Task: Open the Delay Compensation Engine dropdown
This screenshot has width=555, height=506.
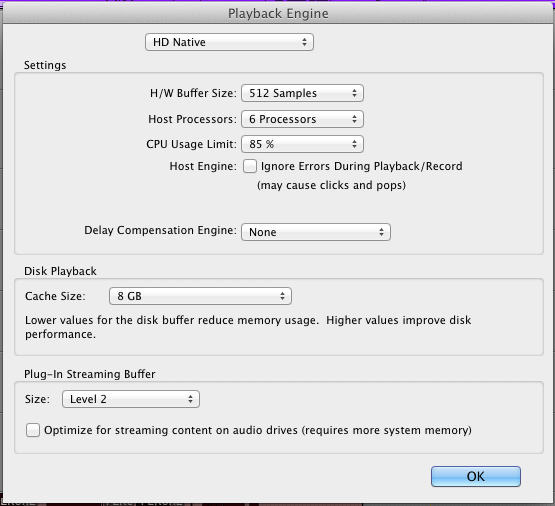Action: 316,232
